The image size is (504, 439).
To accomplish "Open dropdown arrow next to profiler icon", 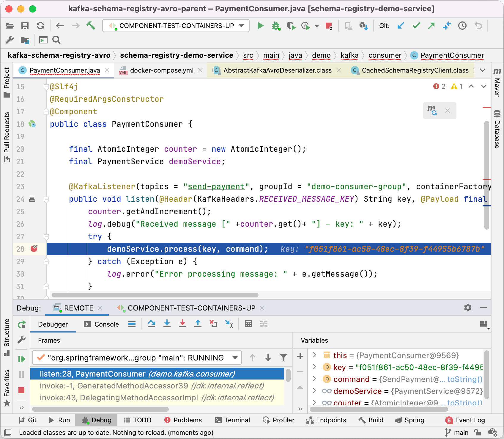I will (x=317, y=26).
